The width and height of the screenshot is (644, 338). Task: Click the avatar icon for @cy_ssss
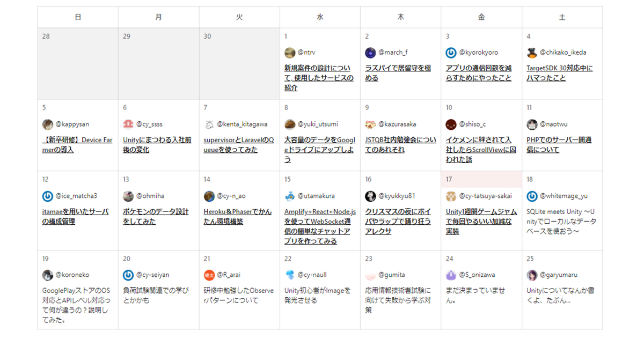128,124
